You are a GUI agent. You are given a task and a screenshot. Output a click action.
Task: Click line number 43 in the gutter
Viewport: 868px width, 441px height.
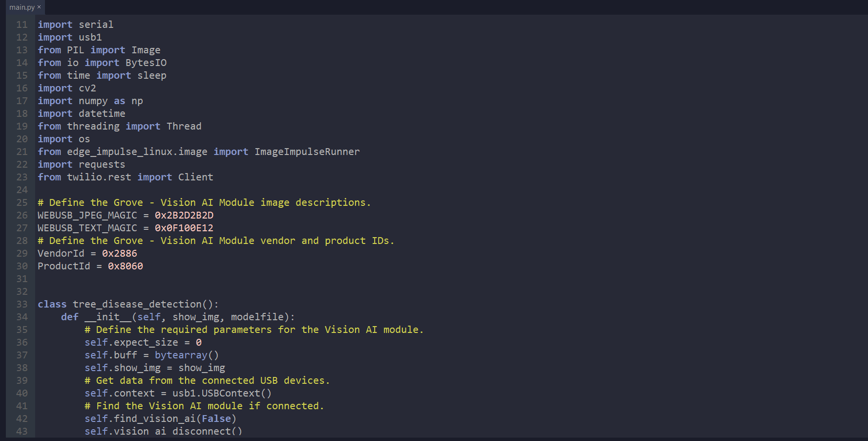tap(22, 431)
